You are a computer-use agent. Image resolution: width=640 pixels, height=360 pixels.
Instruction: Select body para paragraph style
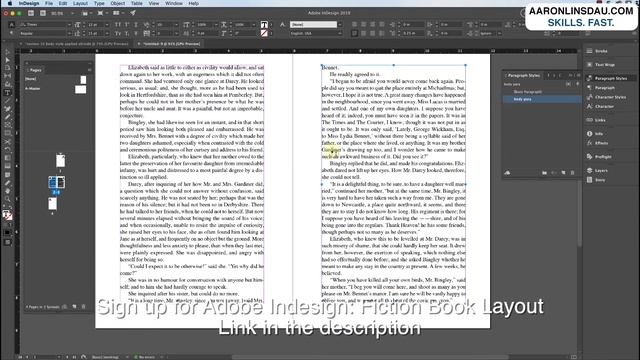542,99
